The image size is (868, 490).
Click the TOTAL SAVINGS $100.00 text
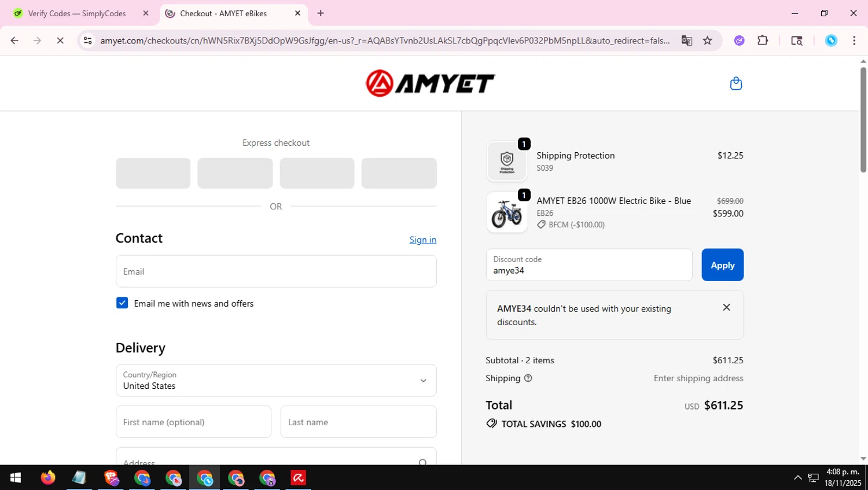[x=551, y=423]
